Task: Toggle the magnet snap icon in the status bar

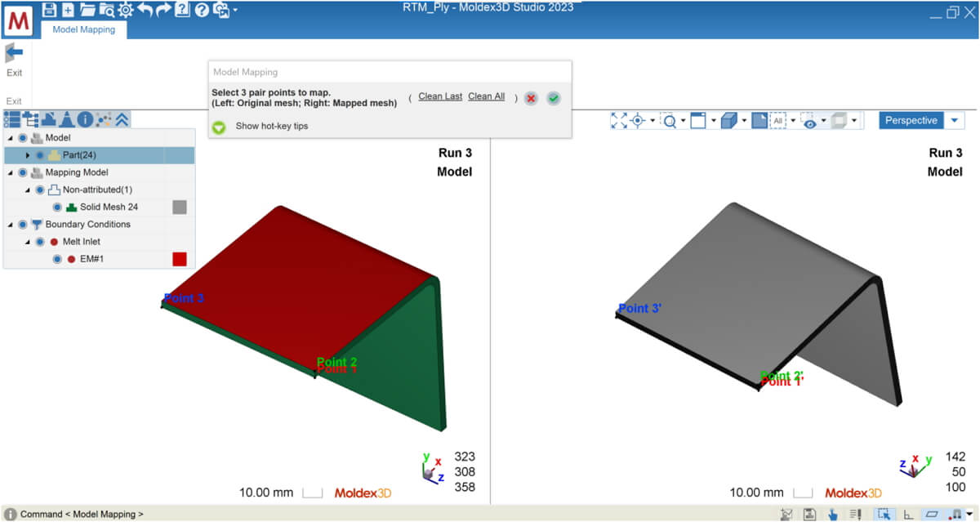Action: (954, 514)
